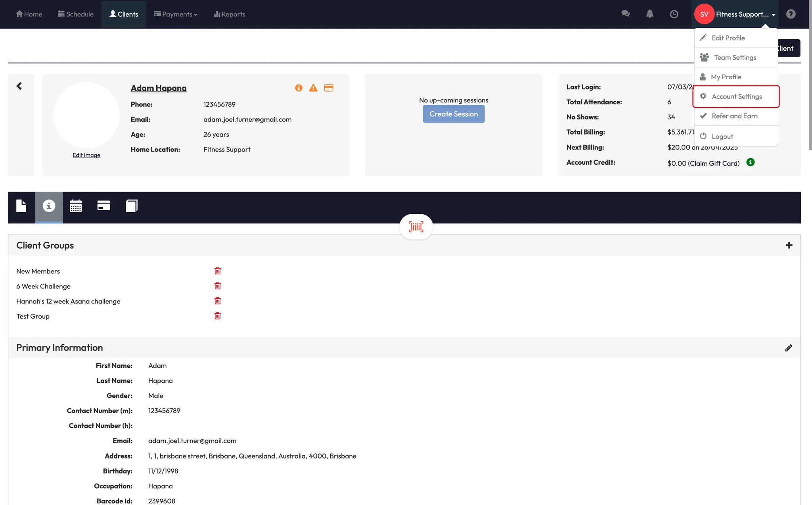The width and height of the screenshot is (812, 505).
Task: Edit Primary Information with pencil icon
Action: coord(789,348)
